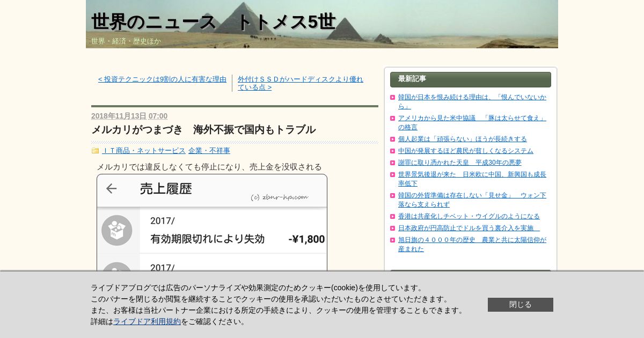Open recent post 香港は共産化しチベット・ウイグルのようになる

click(469, 216)
